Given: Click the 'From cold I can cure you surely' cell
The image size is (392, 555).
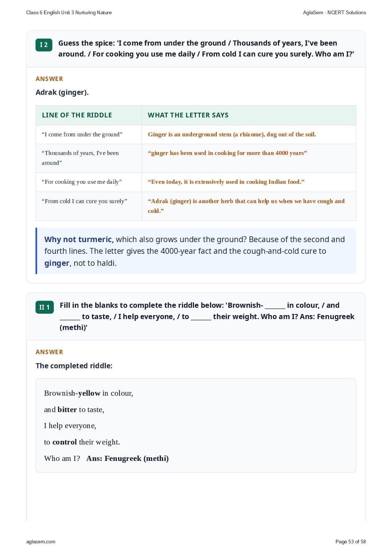Looking at the screenshot, I should [89, 206].
